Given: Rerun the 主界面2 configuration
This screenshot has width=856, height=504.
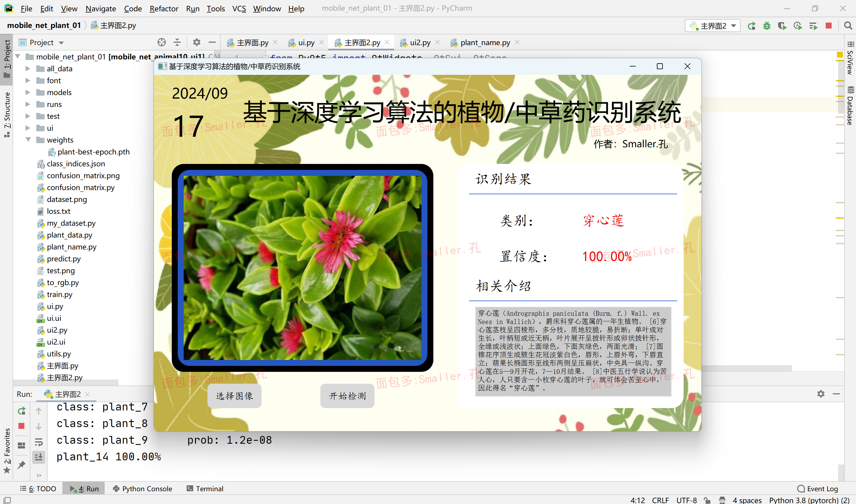Looking at the screenshot, I should [752, 26].
